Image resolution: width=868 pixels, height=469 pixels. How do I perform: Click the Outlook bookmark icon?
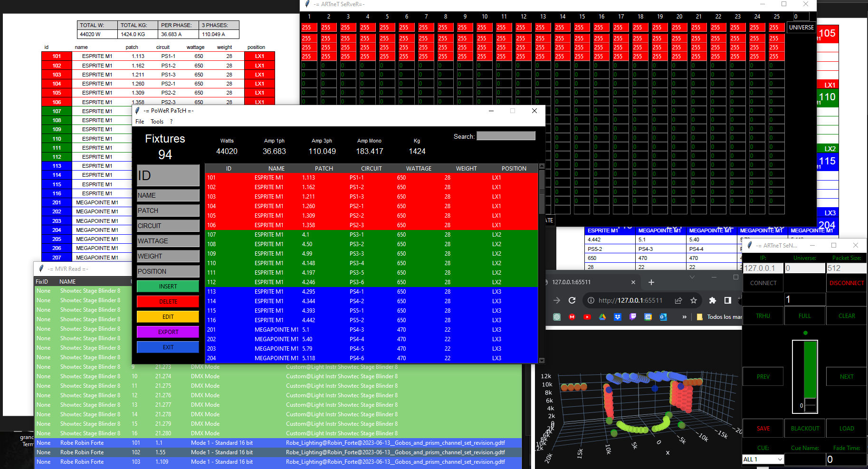point(663,317)
